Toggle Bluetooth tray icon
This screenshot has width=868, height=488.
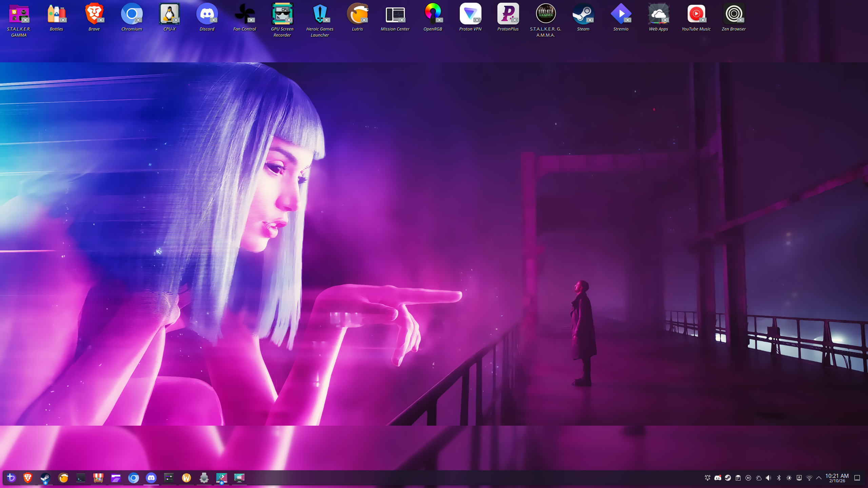[x=779, y=478]
